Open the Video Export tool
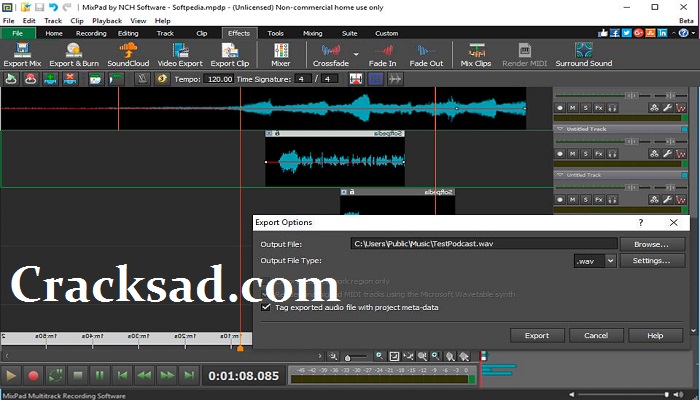The width and height of the screenshot is (700, 400). pyautogui.click(x=180, y=54)
